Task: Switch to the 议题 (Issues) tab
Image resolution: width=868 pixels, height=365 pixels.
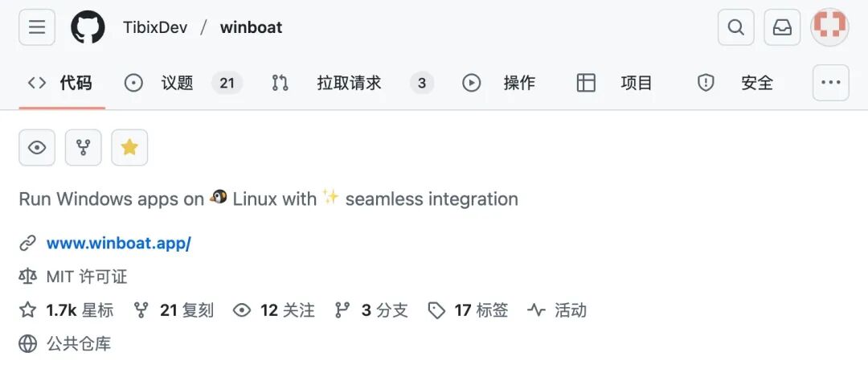Action: coord(177,83)
